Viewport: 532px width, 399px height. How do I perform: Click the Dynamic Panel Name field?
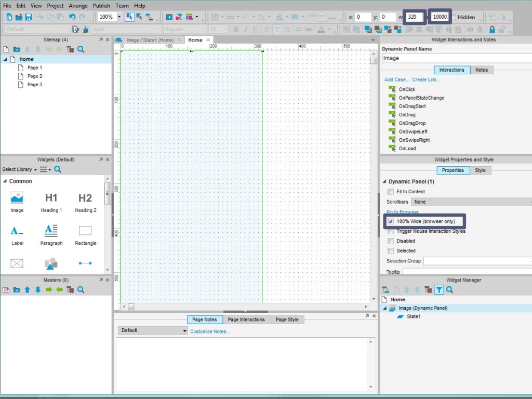[457, 58]
